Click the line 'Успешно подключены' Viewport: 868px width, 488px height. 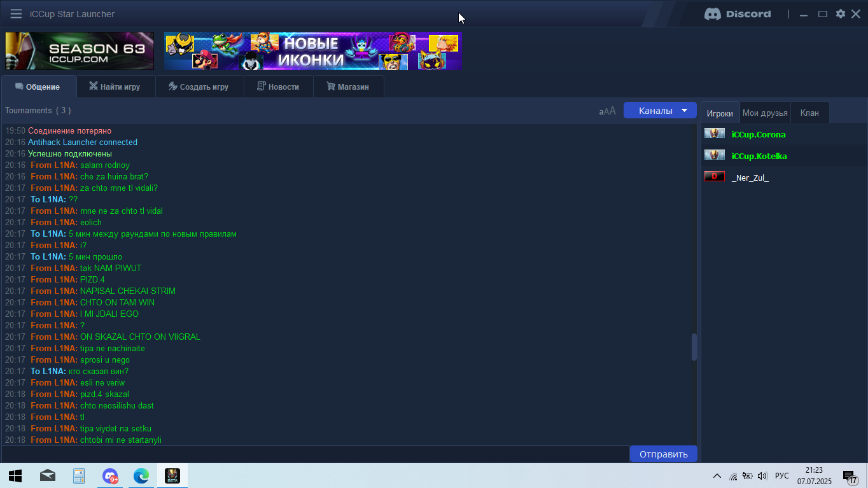point(70,154)
